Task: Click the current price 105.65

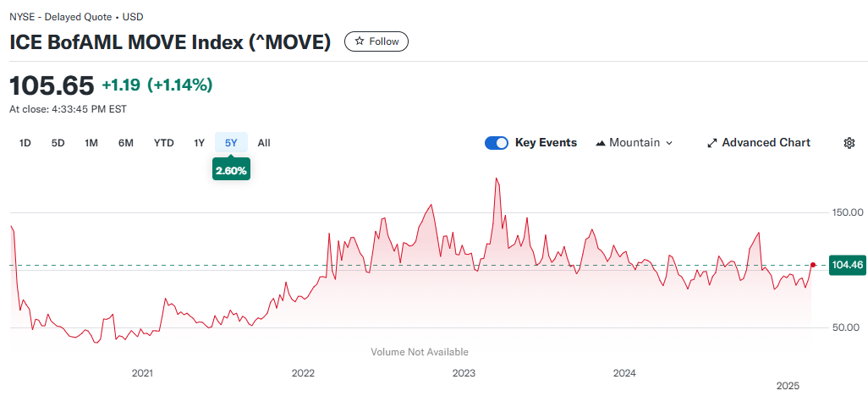Action: [x=52, y=85]
